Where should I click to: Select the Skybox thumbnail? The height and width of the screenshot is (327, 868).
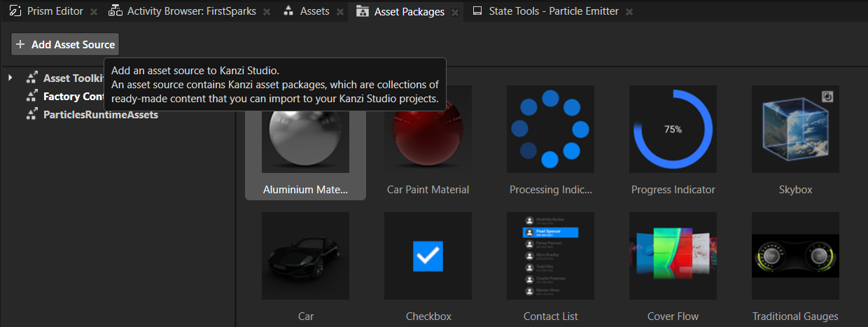point(795,130)
